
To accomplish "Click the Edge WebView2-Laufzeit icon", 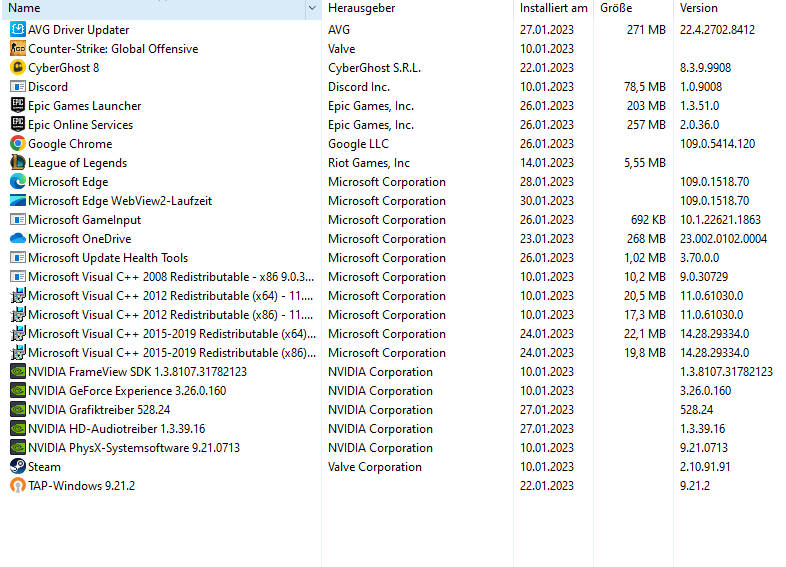I will click(18, 201).
